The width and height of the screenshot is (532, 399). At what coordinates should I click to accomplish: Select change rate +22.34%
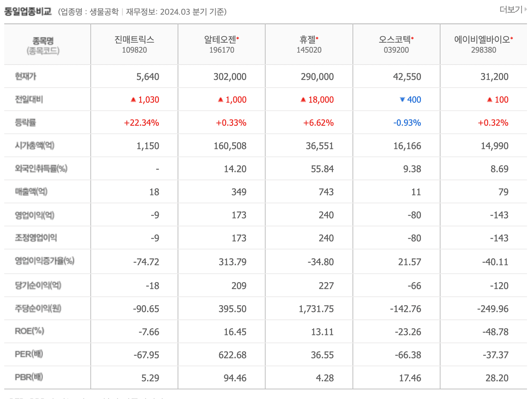coord(141,123)
